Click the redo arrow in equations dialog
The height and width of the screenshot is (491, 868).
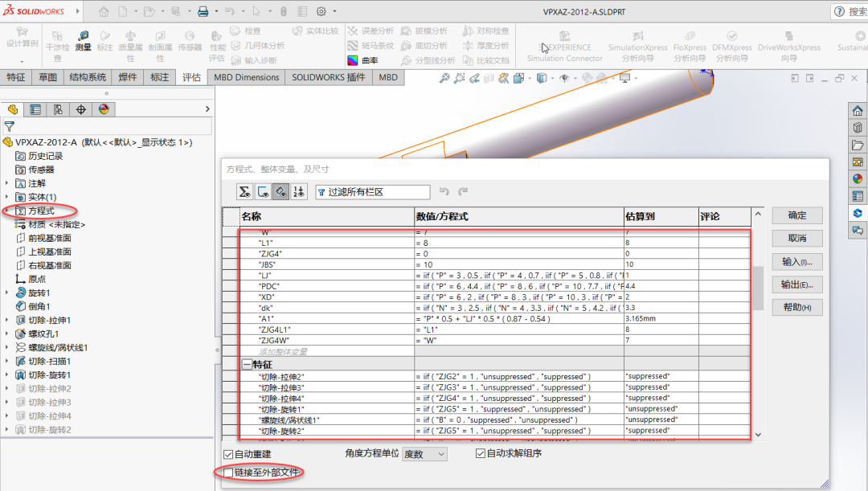tap(463, 191)
